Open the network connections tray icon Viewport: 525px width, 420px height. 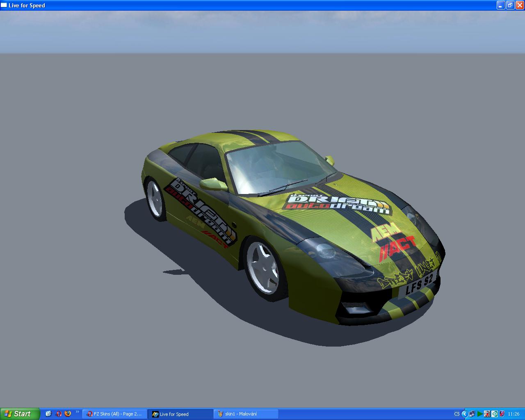tap(472, 414)
